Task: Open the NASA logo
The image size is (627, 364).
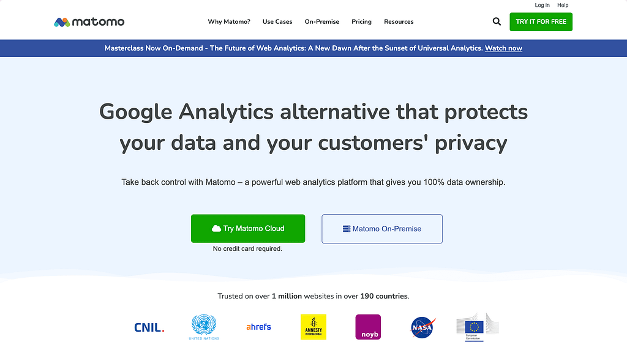Action: (x=422, y=327)
